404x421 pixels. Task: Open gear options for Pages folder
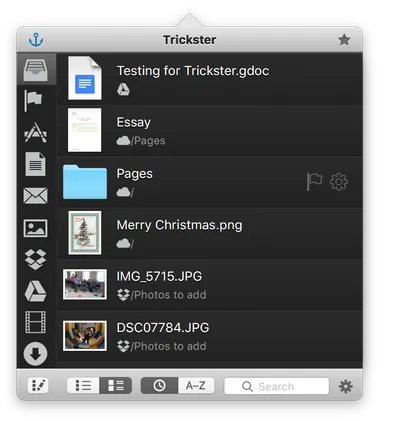339,182
